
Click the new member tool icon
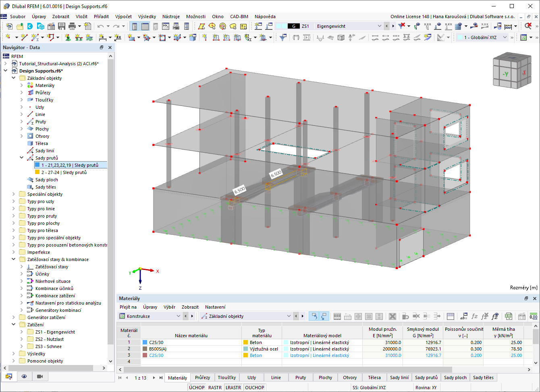pos(35,37)
